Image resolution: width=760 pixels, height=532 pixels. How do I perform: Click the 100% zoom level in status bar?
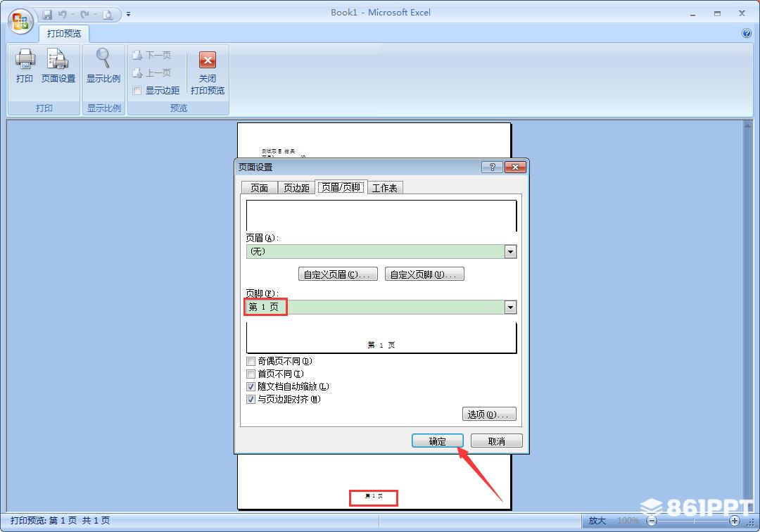(628, 521)
